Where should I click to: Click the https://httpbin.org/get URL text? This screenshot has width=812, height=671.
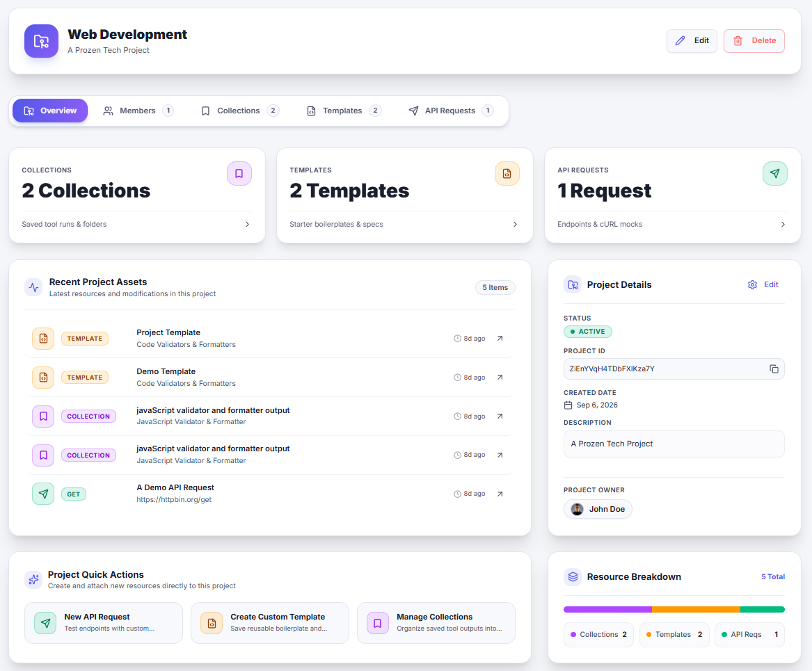click(174, 500)
